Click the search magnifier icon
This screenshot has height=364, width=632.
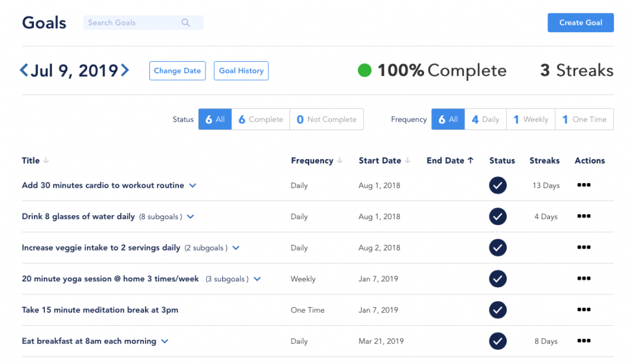[185, 23]
